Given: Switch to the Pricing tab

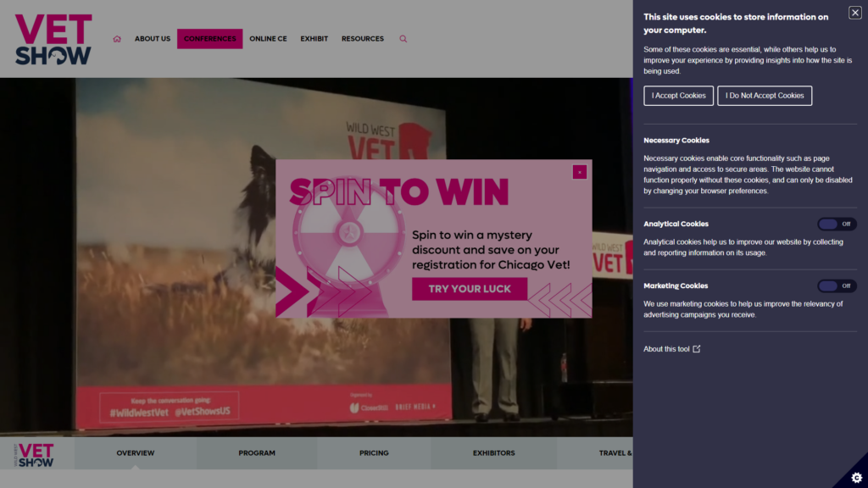Looking at the screenshot, I should tap(374, 453).
